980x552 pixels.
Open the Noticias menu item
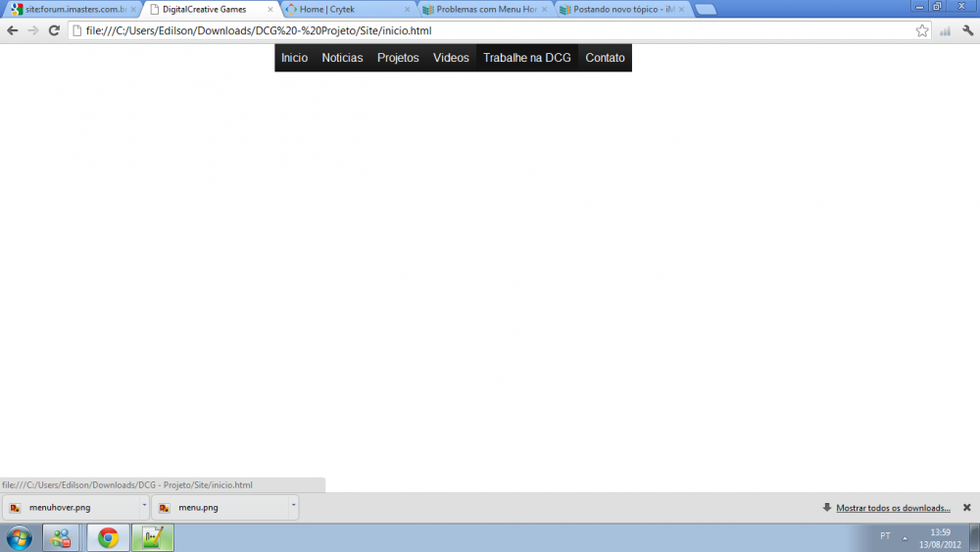[x=342, y=58]
